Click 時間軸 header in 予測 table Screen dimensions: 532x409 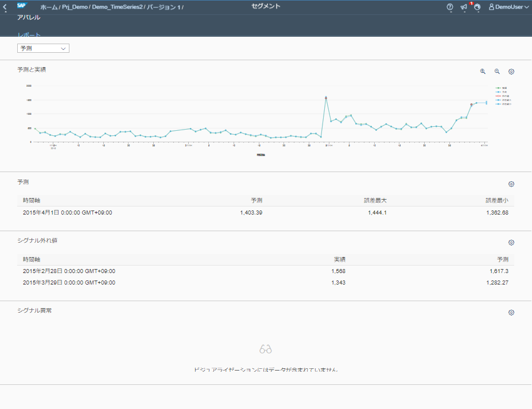click(32, 200)
